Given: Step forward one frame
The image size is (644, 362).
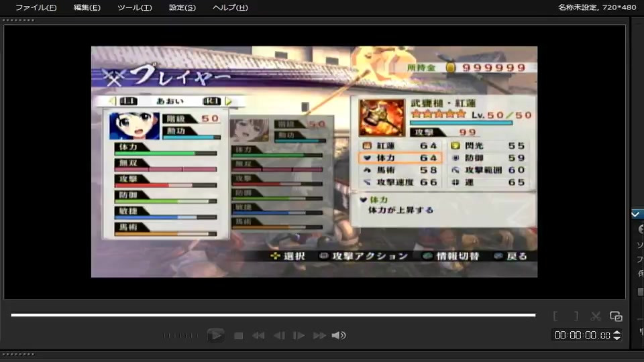Looking at the screenshot, I should point(299,336).
